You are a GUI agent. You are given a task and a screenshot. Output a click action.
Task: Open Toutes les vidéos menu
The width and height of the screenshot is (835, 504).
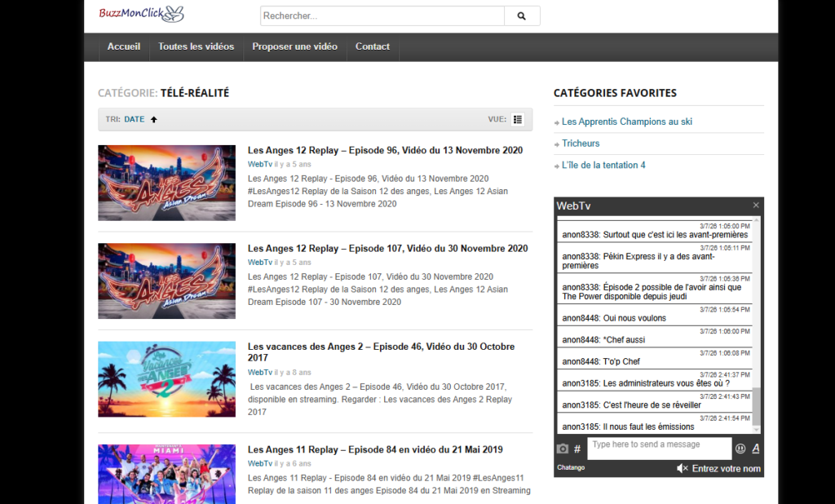pyautogui.click(x=196, y=46)
